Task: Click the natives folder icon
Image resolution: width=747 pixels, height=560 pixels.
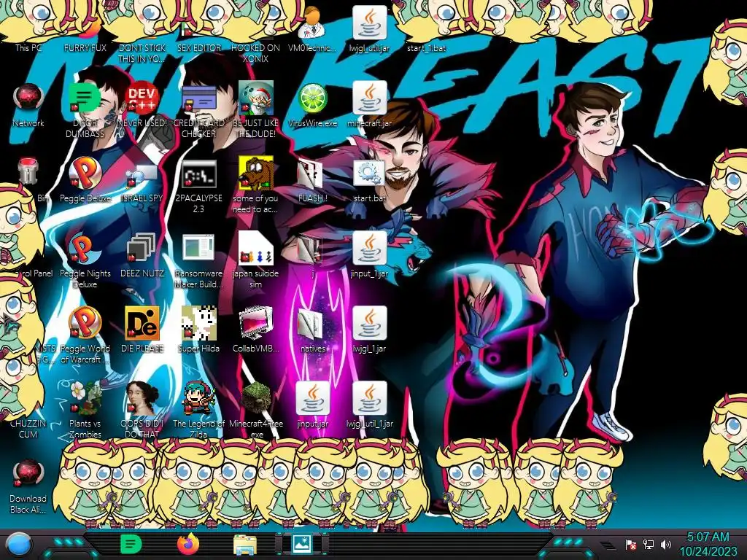Action: click(310, 324)
